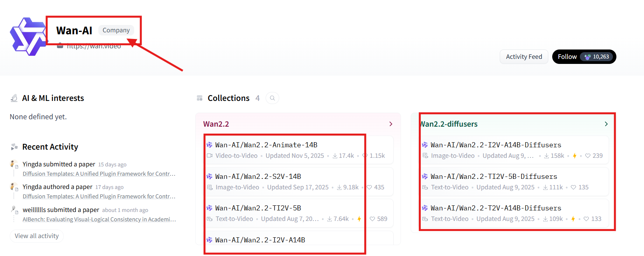Screen dimensions: 644x256
Task: Open Wan-AI/Wan2.2-TI2V-5B model
Action: click(x=258, y=208)
